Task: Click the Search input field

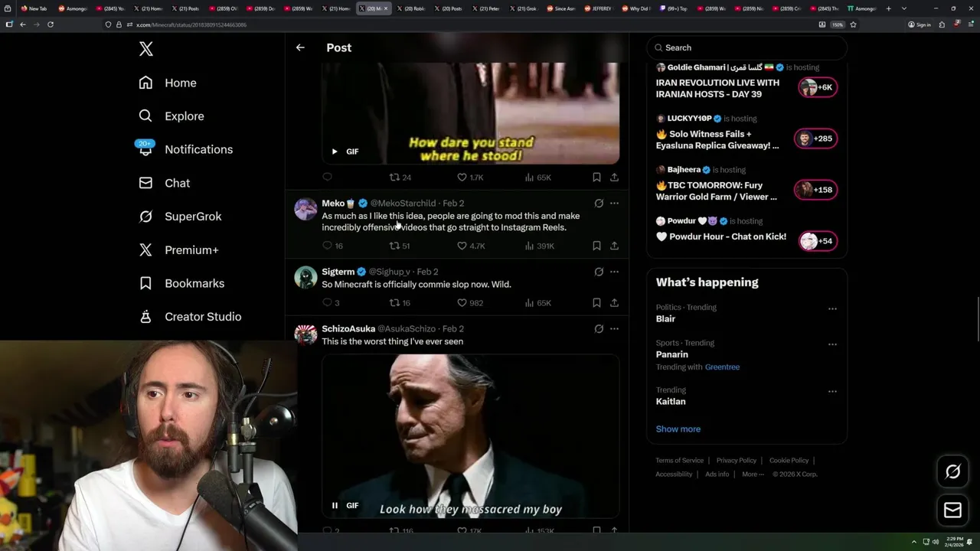Action: 746,47
